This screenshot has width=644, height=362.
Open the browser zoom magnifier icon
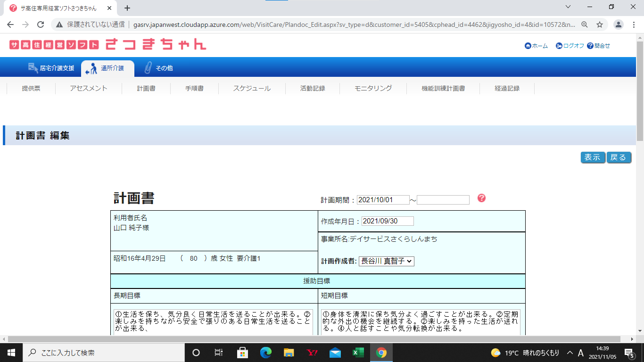(585, 25)
